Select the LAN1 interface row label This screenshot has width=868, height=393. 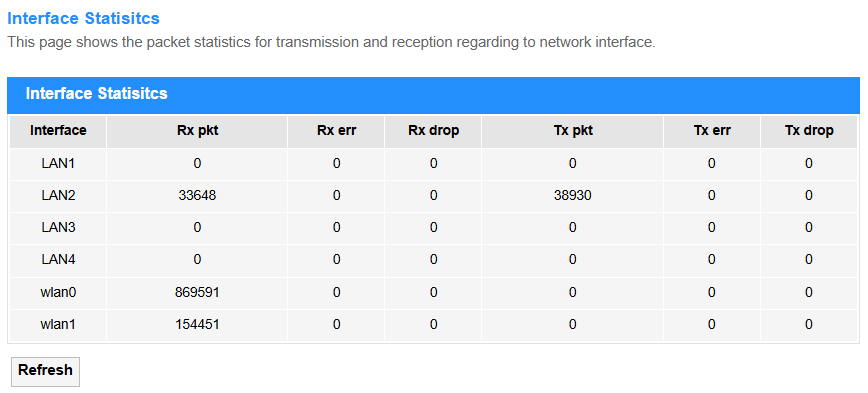tap(58, 163)
